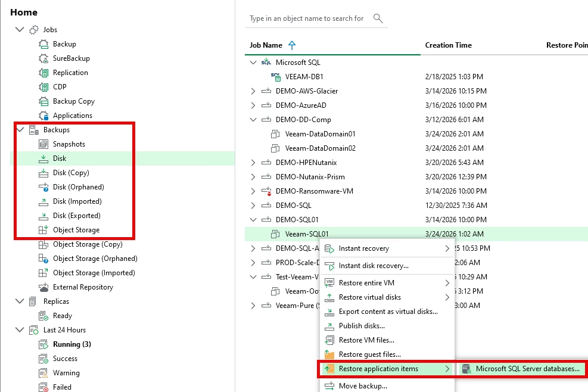Viewport: 588px width, 392px height.
Task: Click the Replication icon
Action: click(43, 73)
